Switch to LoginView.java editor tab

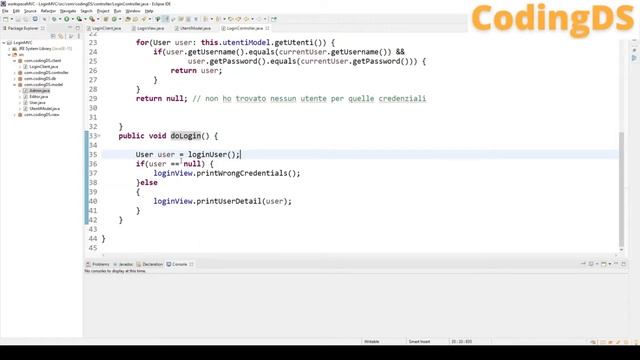tap(148, 28)
